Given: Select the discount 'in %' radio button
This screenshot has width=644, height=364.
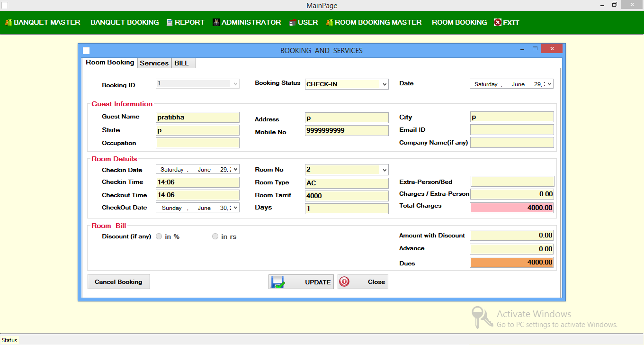Looking at the screenshot, I should (x=159, y=237).
